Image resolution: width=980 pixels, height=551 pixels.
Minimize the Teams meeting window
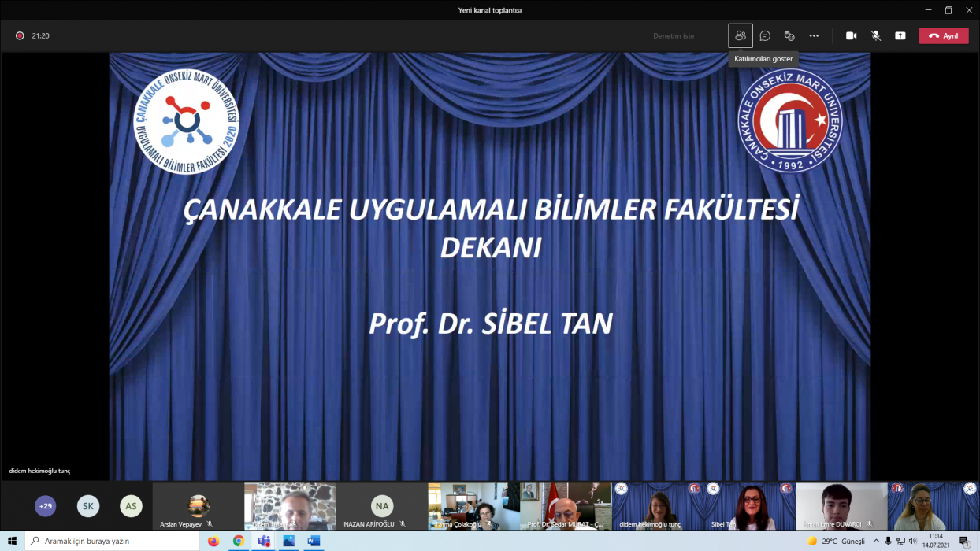tap(929, 10)
